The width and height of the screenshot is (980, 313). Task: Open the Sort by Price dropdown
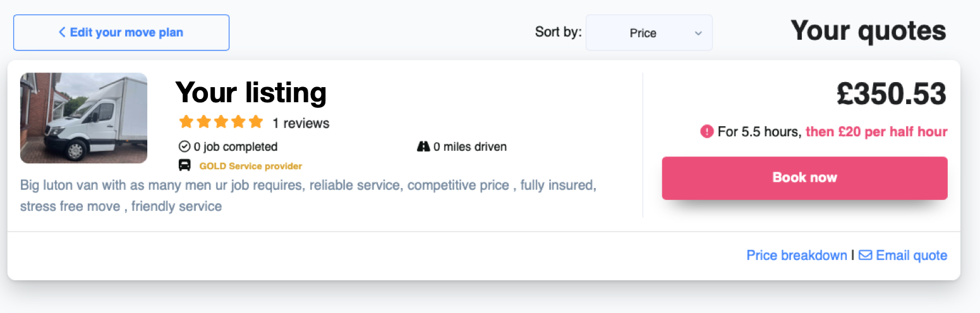[648, 33]
